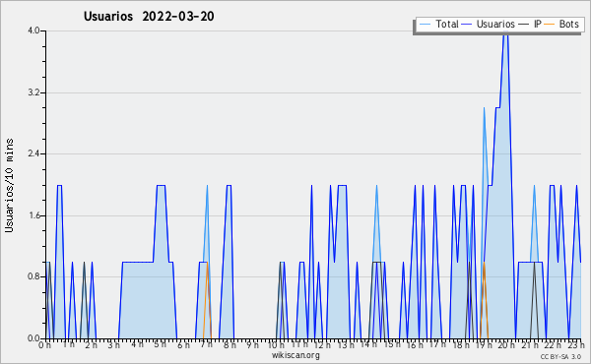Click the '1.6' y-axis value
Viewport: 591px width, 364px height.
click(33, 215)
